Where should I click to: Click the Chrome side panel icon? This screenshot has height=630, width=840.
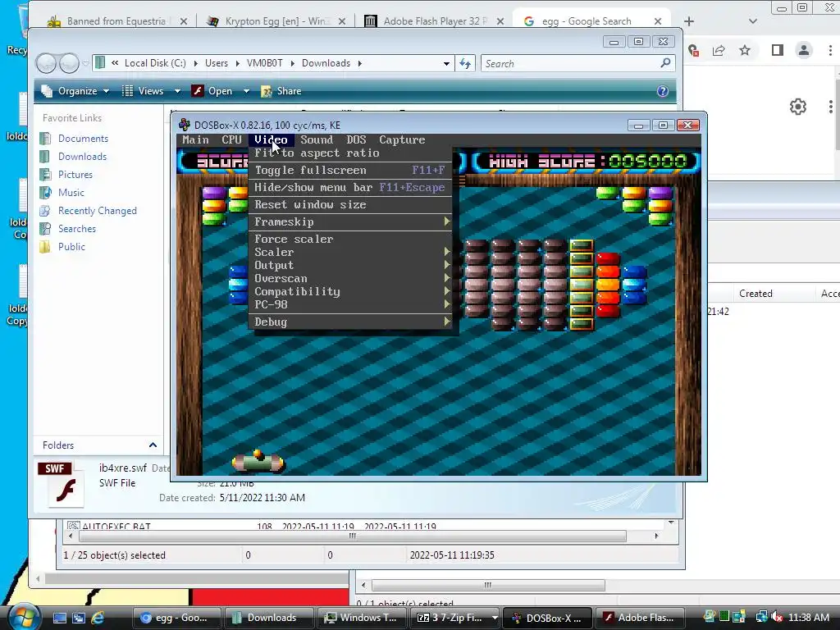click(778, 50)
